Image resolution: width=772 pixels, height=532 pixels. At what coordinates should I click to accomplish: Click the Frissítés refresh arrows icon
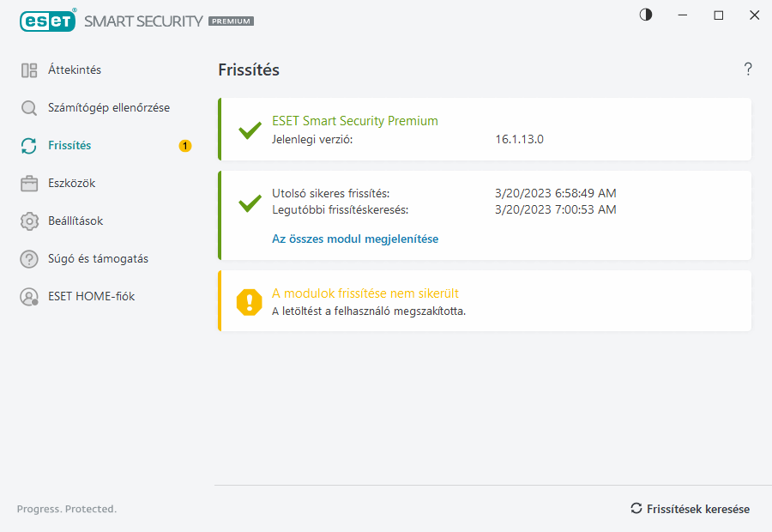(x=29, y=146)
